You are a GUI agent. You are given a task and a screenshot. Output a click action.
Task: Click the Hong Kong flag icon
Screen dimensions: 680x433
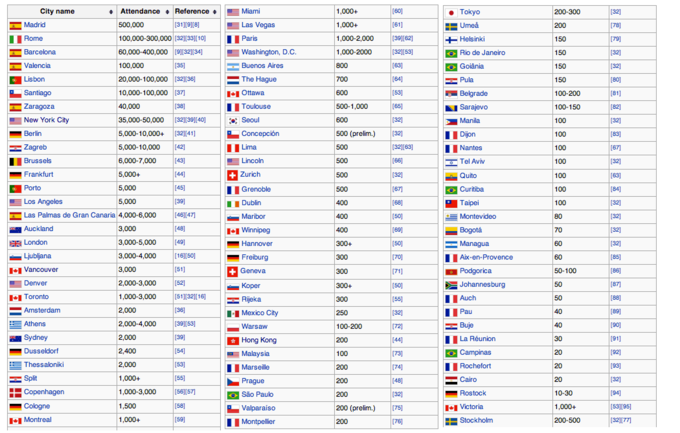(x=233, y=341)
